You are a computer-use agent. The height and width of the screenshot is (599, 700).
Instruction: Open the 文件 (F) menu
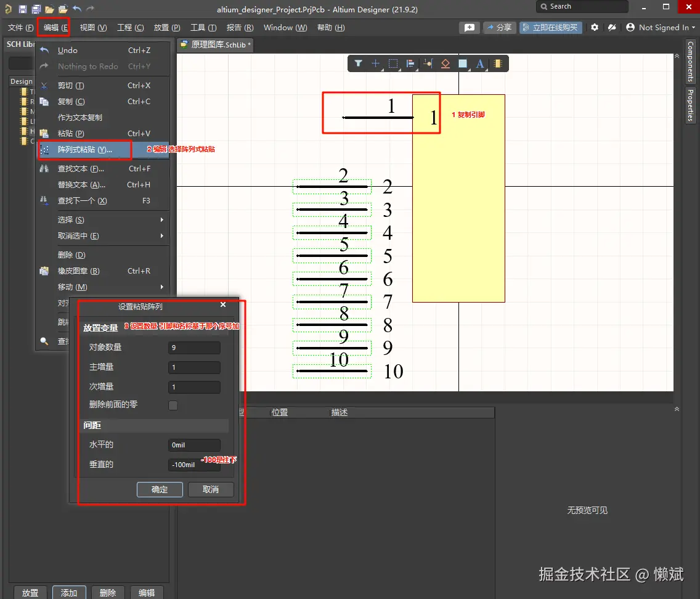[20, 28]
